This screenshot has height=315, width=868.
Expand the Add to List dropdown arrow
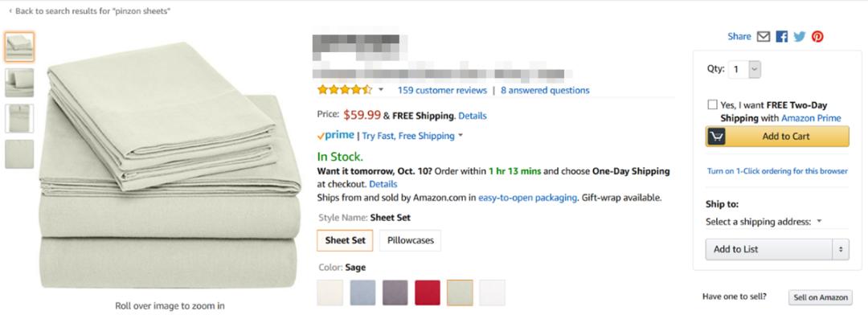pos(841,249)
